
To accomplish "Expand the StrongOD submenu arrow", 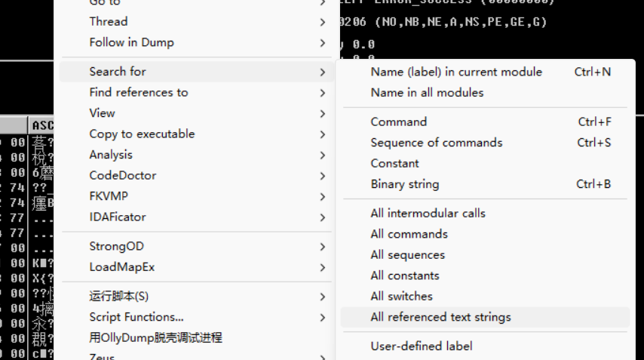I will point(323,247).
